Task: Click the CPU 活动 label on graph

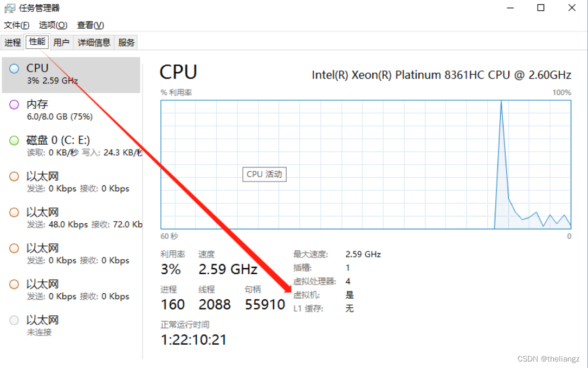Action: pyautogui.click(x=264, y=174)
